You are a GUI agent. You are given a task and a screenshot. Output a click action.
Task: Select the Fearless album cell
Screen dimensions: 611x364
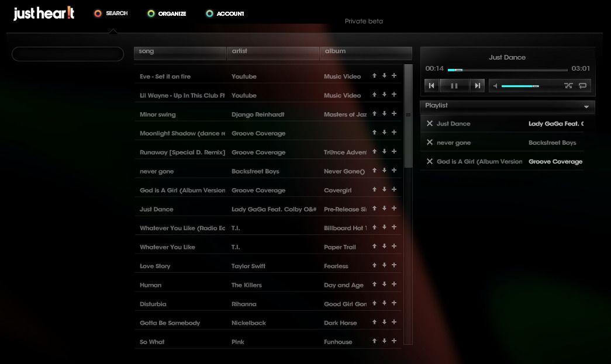tap(336, 266)
